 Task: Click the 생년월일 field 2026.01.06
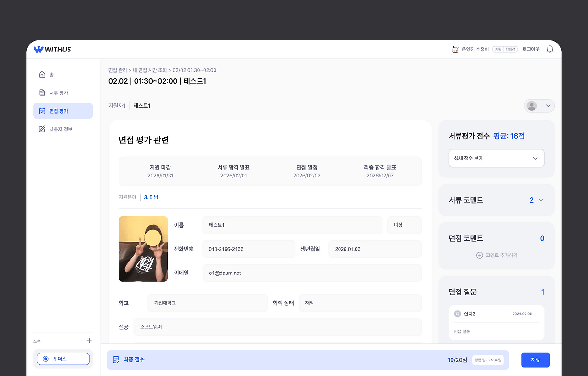tap(375, 249)
